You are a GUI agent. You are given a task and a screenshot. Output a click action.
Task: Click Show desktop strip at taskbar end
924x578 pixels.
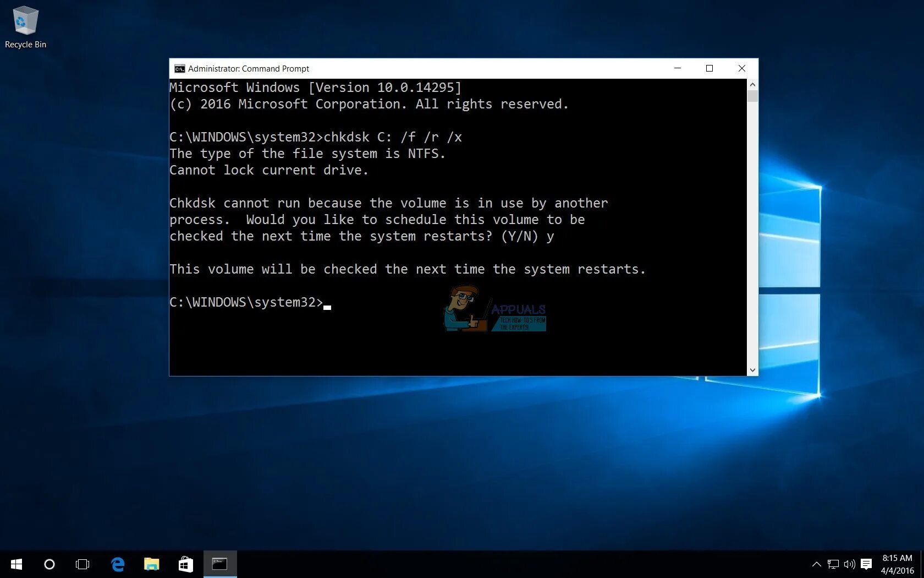click(x=922, y=564)
